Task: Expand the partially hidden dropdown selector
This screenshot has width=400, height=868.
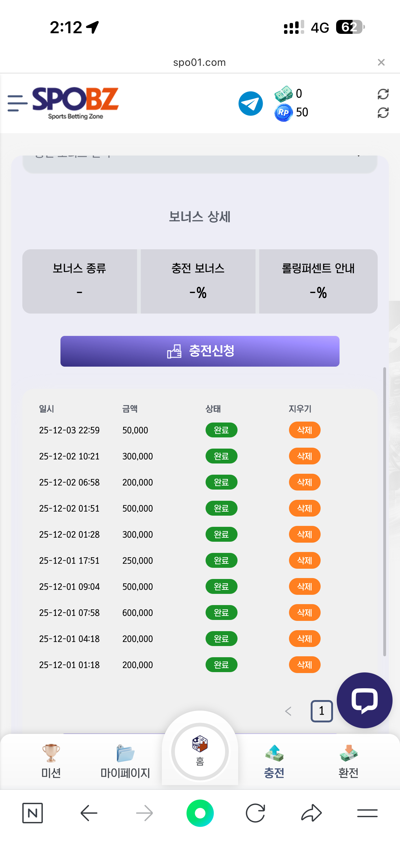Action: [x=200, y=163]
